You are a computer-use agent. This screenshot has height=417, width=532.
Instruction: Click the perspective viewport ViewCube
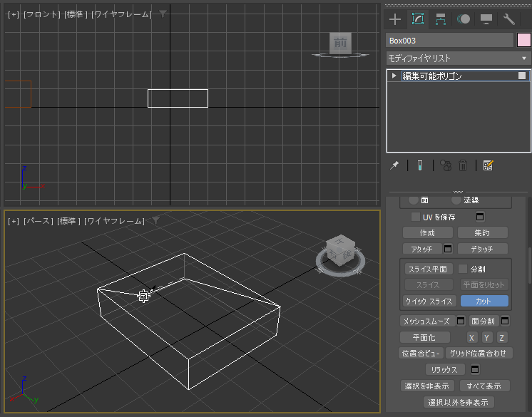(x=341, y=250)
